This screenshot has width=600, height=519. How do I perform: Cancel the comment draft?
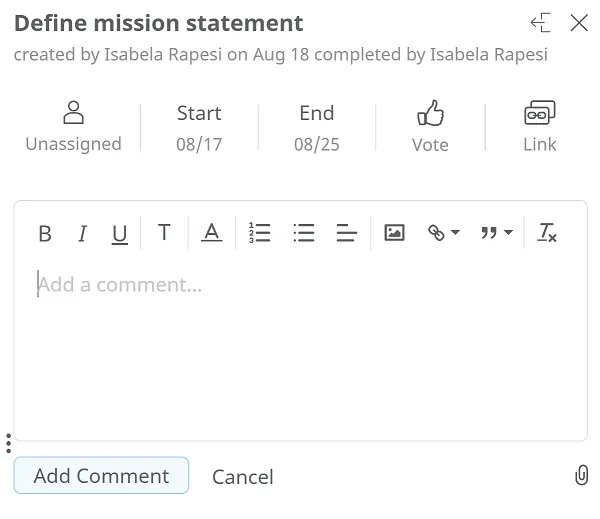pos(243,477)
